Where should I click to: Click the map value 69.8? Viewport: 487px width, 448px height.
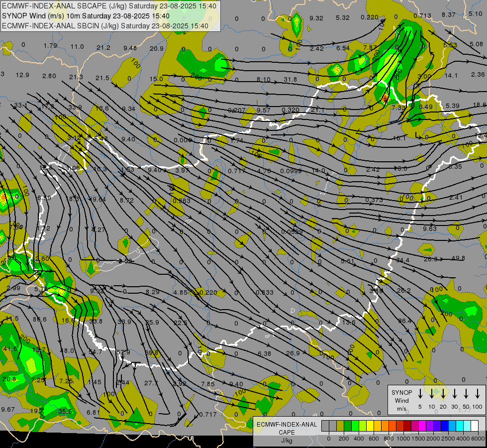tap(152, 353)
